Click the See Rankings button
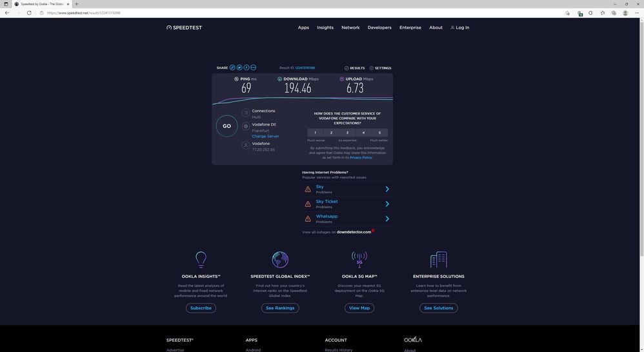This screenshot has width=644, height=352. 280,308
